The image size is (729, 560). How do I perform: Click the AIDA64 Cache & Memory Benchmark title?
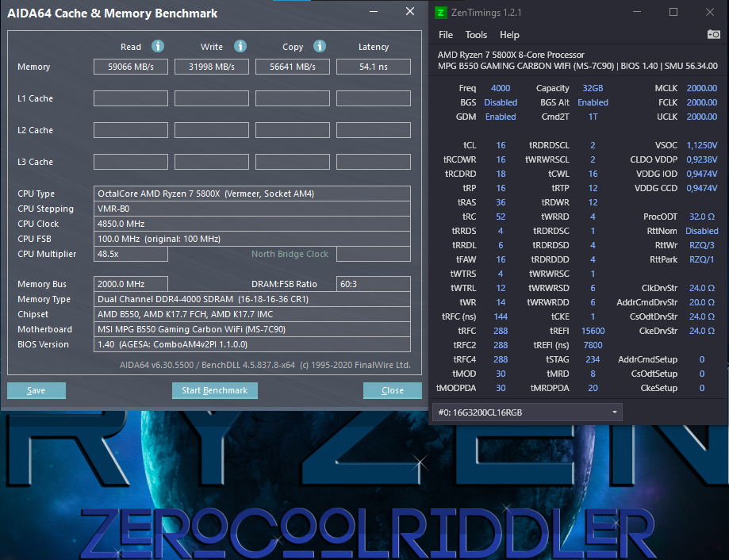click(x=113, y=13)
